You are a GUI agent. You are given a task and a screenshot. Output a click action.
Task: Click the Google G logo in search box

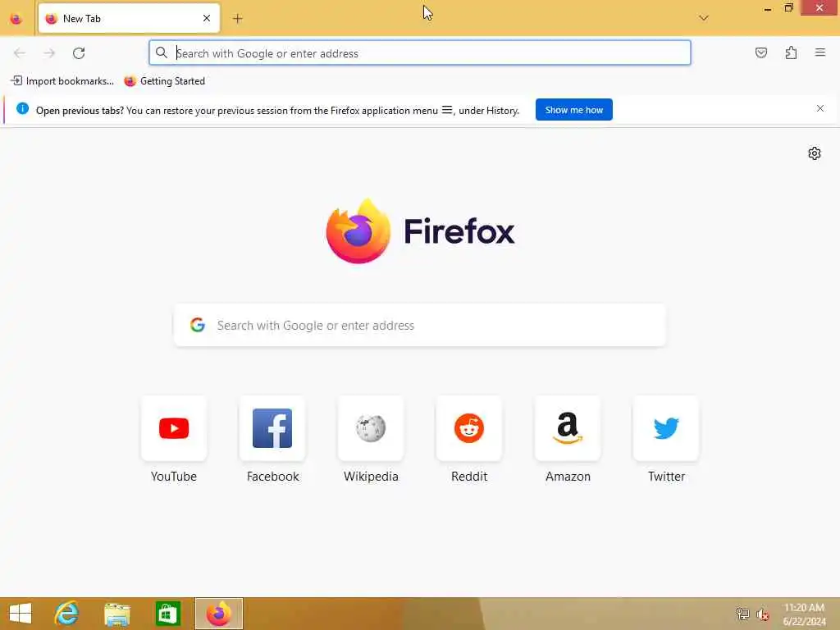(x=198, y=325)
